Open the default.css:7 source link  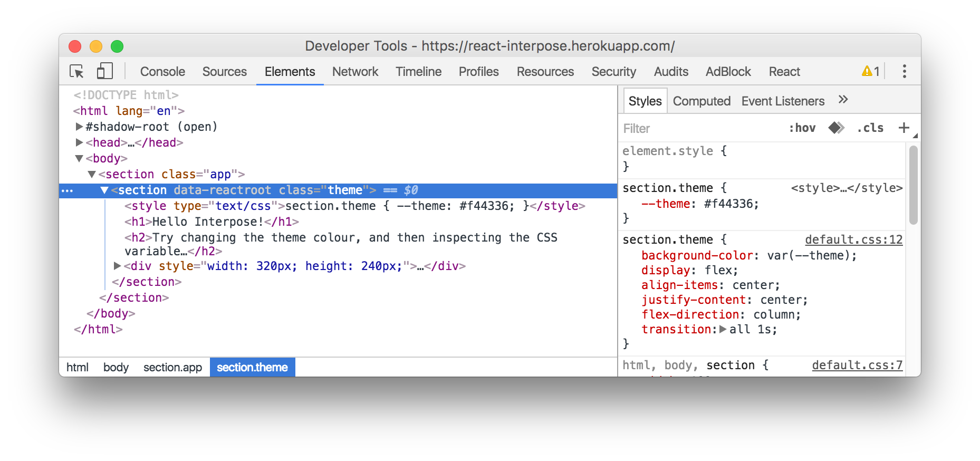click(x=857, y=365)
